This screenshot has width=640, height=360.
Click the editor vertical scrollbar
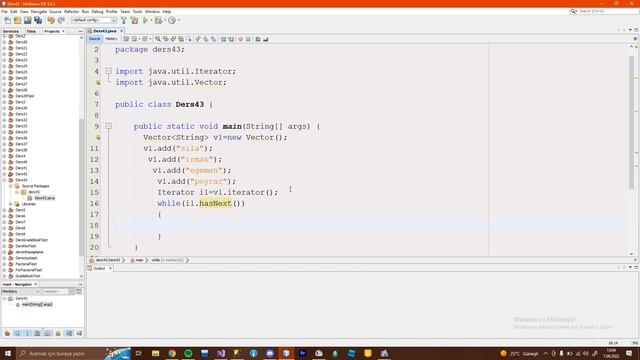[x=631, y=122]
